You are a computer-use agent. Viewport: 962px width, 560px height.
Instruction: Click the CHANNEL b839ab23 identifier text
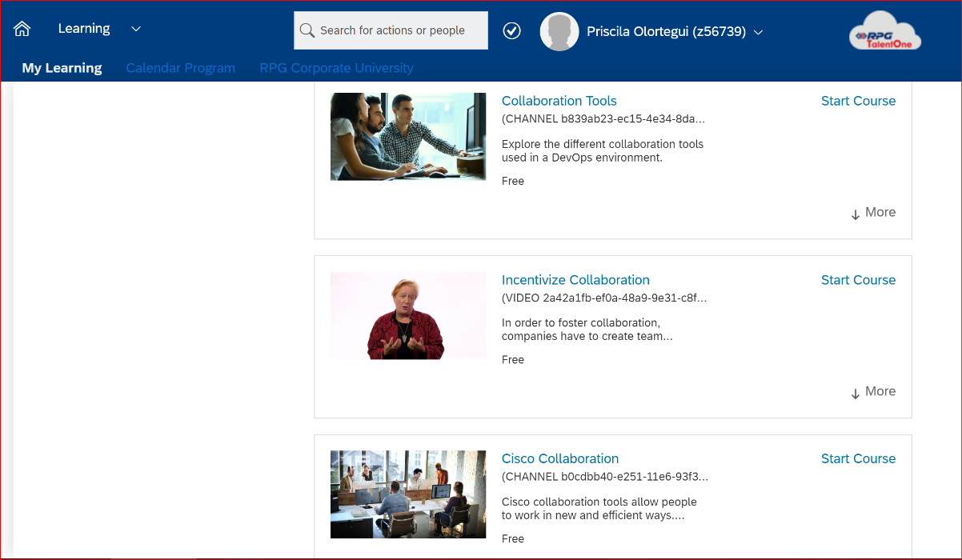pos(604,119)
